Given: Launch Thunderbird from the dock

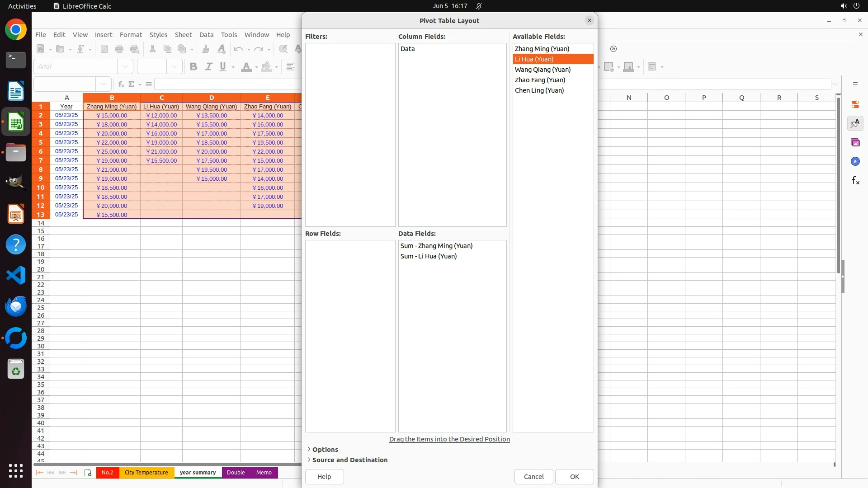Looking at the screenshot, I should (x=16, y=306).
